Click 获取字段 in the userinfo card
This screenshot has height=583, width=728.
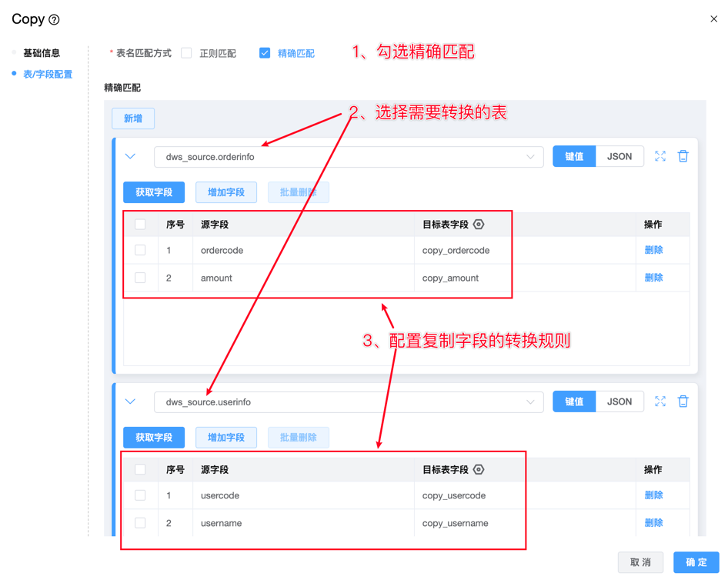[154, 438]
